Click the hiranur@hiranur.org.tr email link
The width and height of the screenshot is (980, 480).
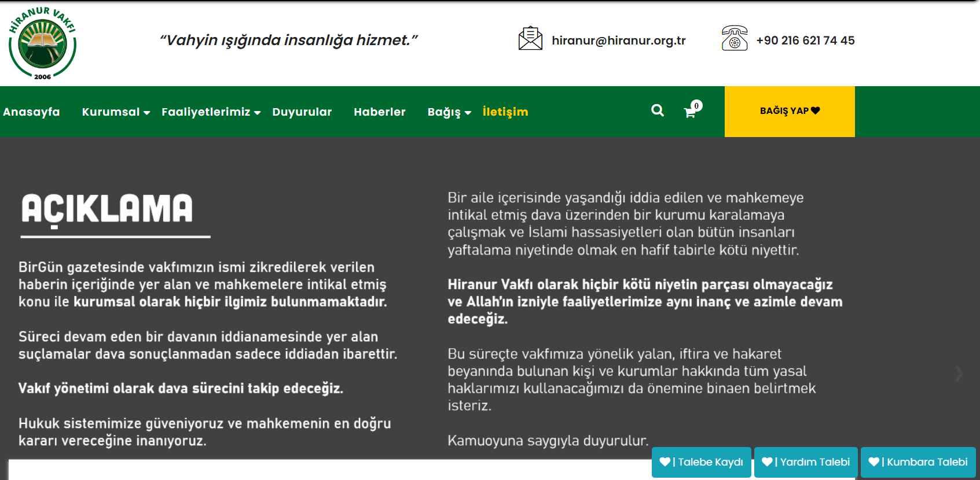tap(618, 40)
